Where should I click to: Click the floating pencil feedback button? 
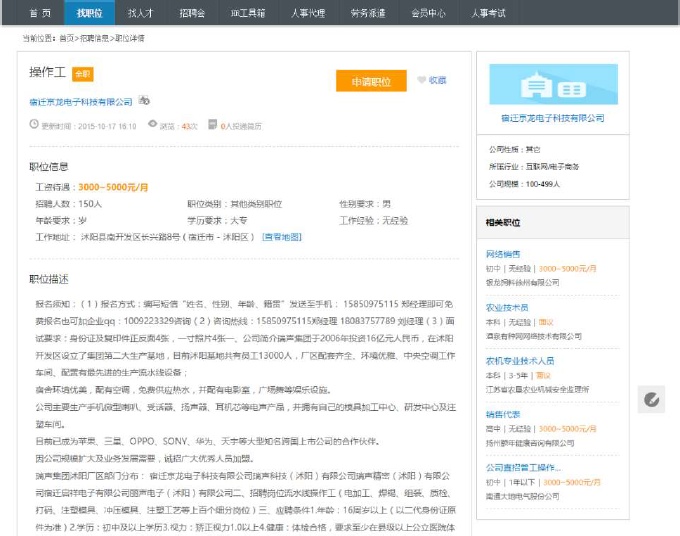click(x=652, y=399)
